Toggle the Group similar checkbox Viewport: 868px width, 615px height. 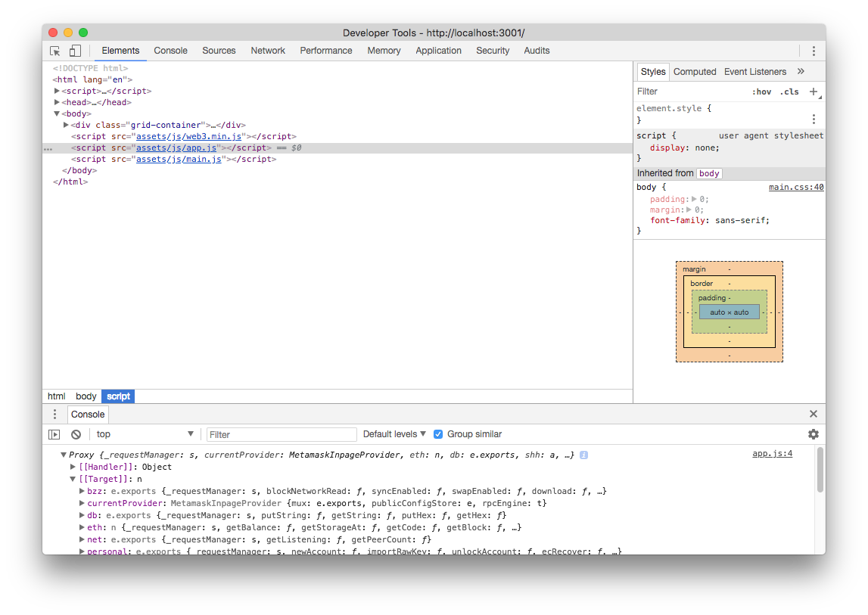tap(438, 433)
